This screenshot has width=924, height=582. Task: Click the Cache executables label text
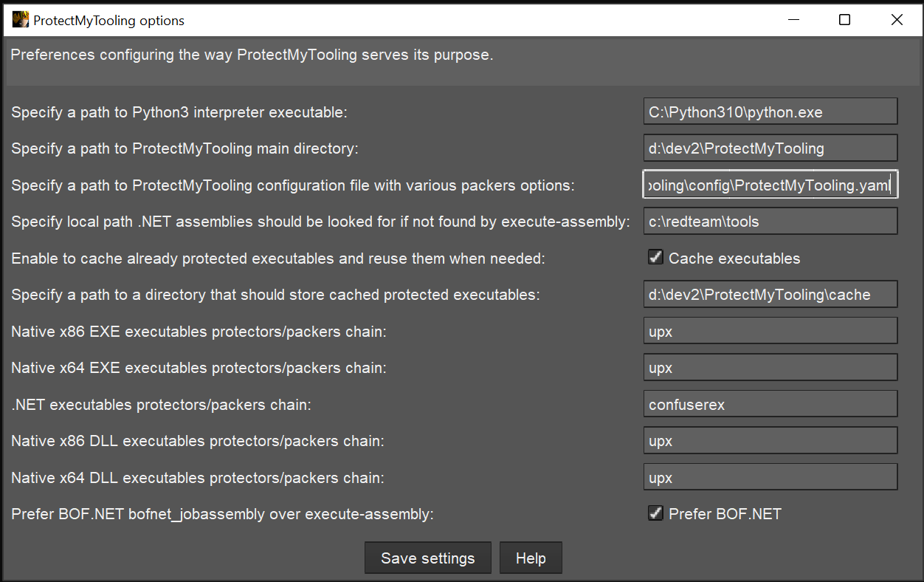click(x=734, y=259)
